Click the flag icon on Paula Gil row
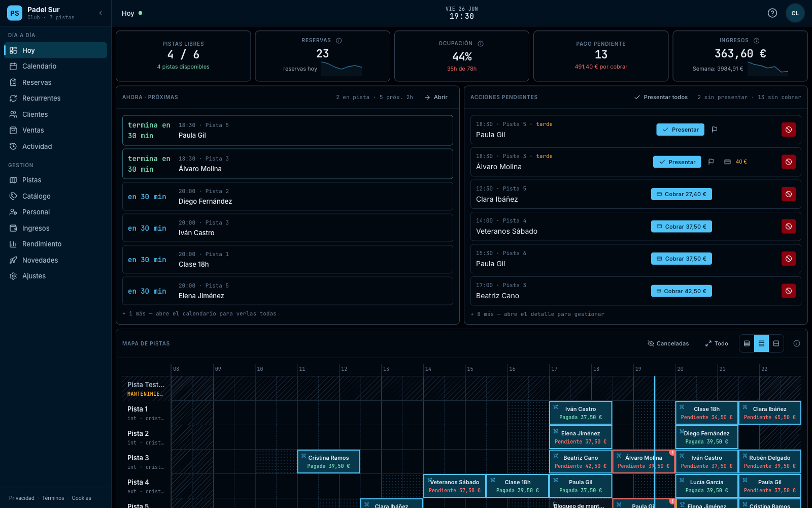This screenshot has width=812, height=508. point(715,130)
